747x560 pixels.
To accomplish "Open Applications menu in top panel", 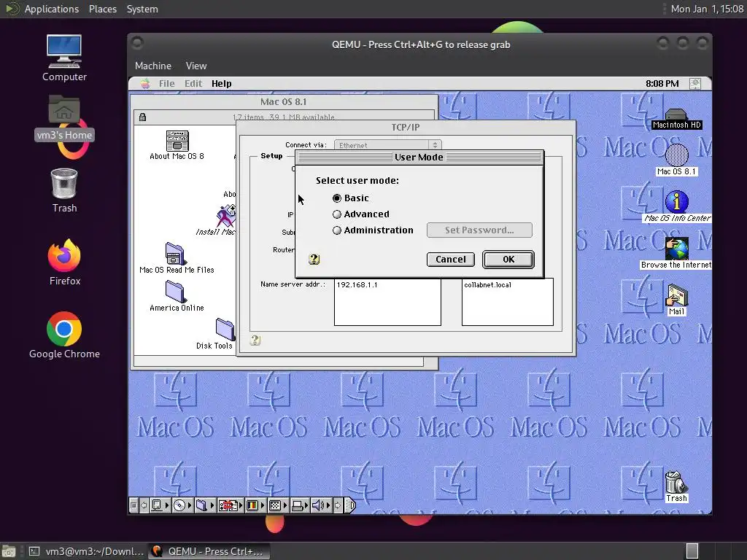I will (52, 9).
